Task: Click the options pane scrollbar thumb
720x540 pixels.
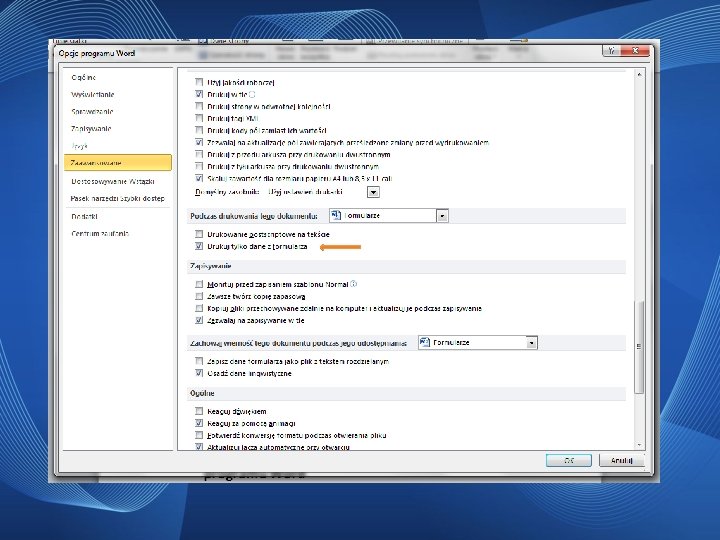Action: point(639,347)
